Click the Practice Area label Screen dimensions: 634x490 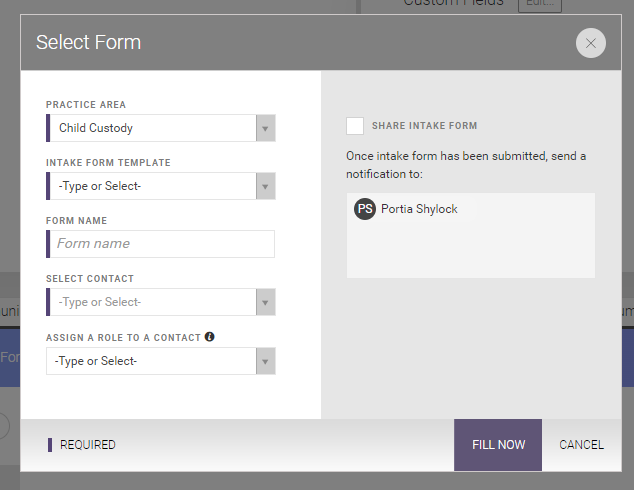pos(86,105)
